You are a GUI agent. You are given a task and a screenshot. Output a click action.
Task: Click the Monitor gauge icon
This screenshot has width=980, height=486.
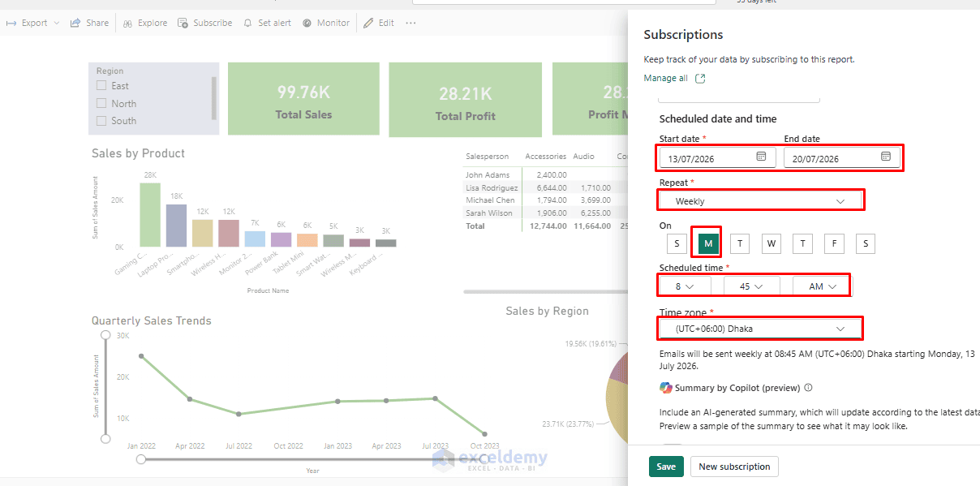click(307, 23)
